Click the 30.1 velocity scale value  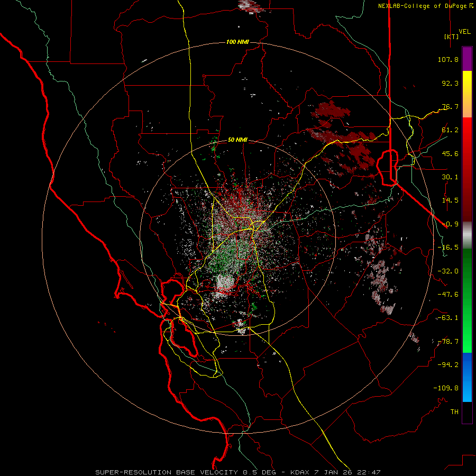(450, 177)
